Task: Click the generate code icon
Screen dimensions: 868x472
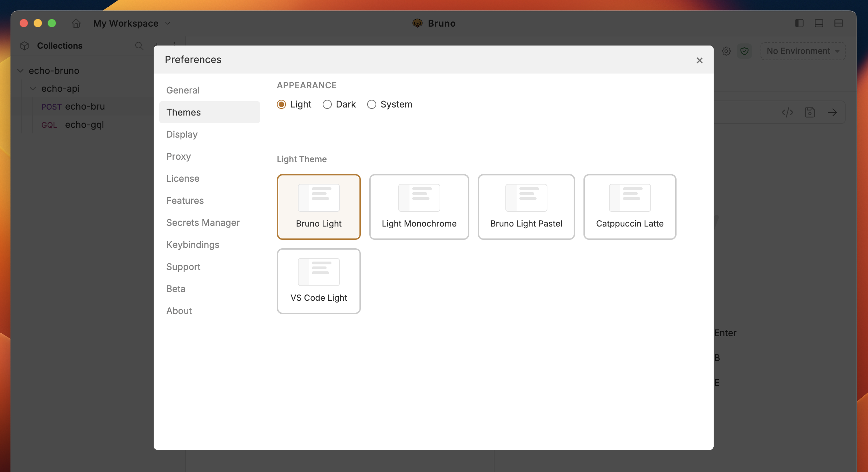Action: click(x=787, y=112)
